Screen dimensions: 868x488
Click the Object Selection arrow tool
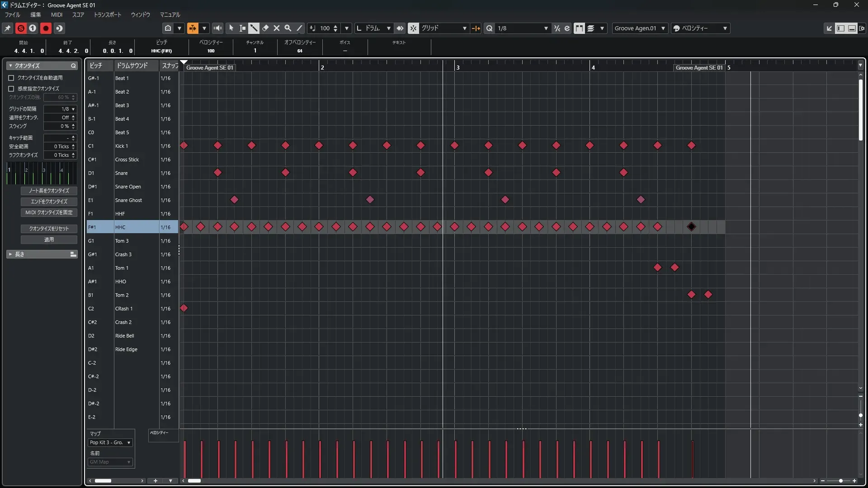coord(231,28)
